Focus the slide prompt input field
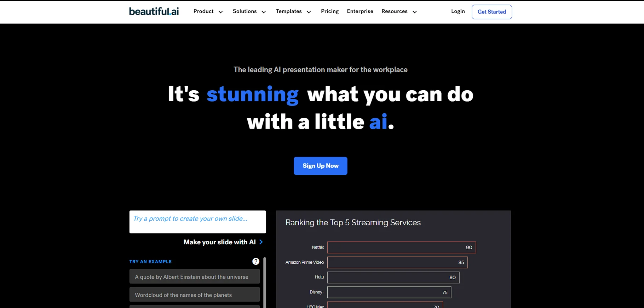 click(x=198, y=222)
